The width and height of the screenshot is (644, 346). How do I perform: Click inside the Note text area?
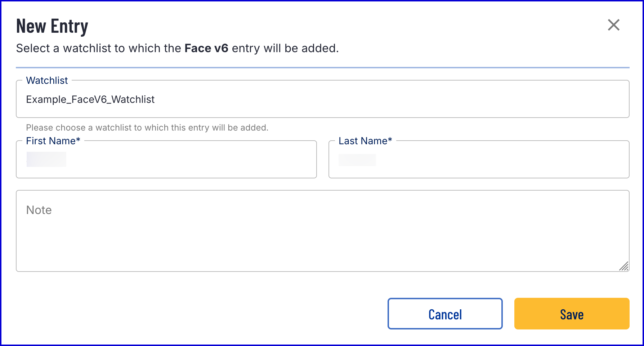(x=322, y=237)
